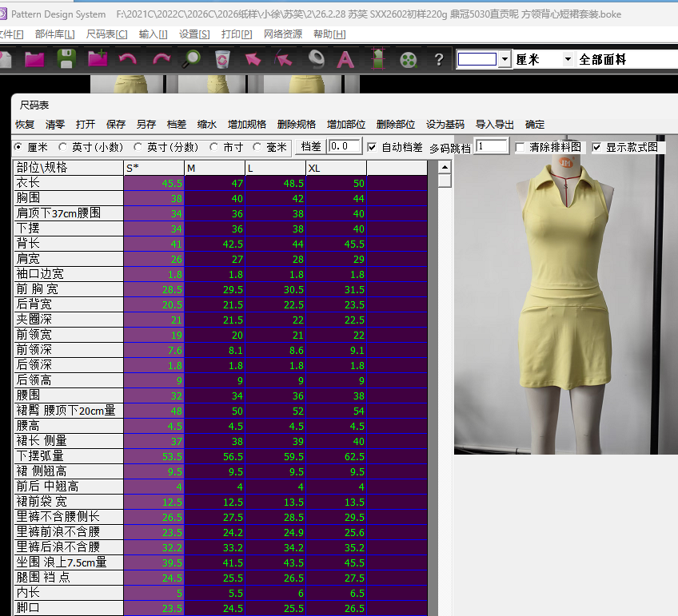
Task: Uncheck the 显示款式图 checkbox
Action: point(596,148)
